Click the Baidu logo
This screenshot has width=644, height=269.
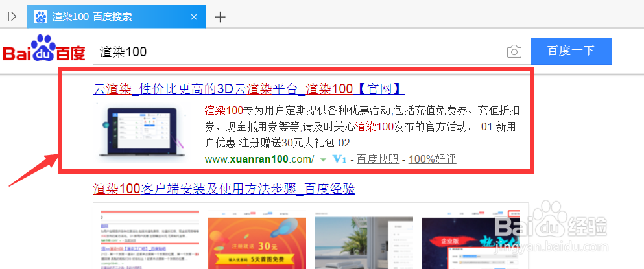tap(44, 48)
